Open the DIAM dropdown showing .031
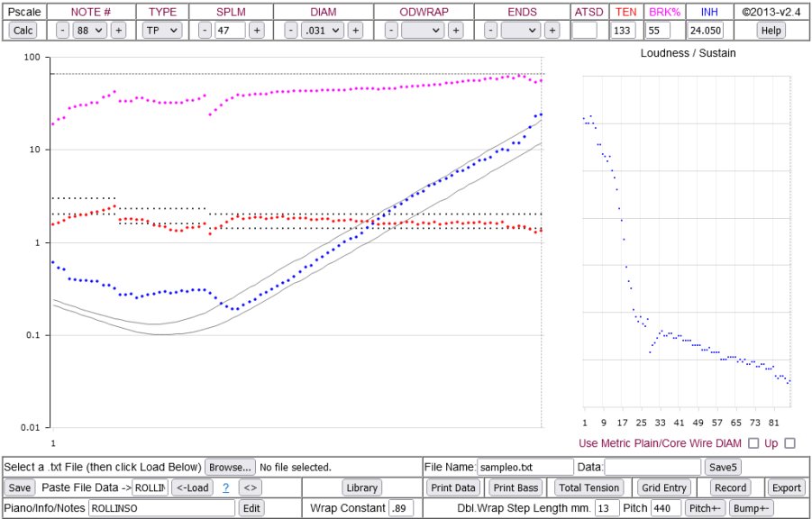Viewport: 812px width, 519px height. [323, 31]
